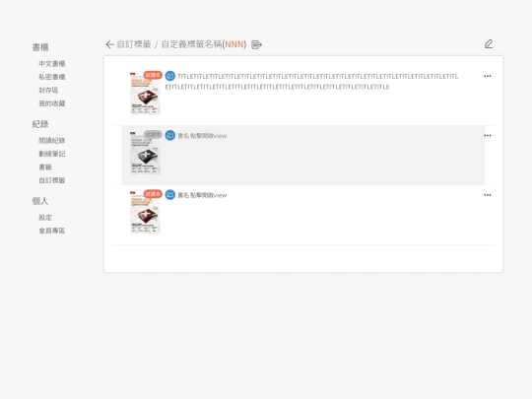Open 會員專區 in the sidebar
The image size is (532, 399).
point(52,231)
